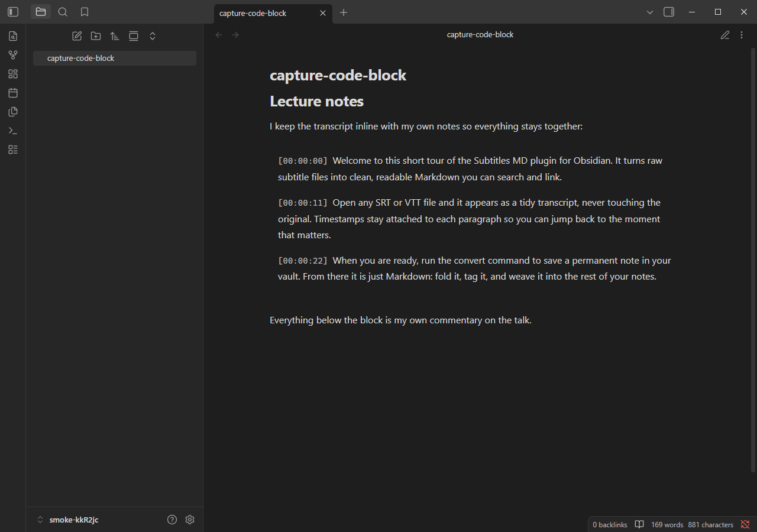Open the note's more options menu
The image size is (757, 532).
click(742, 35)
